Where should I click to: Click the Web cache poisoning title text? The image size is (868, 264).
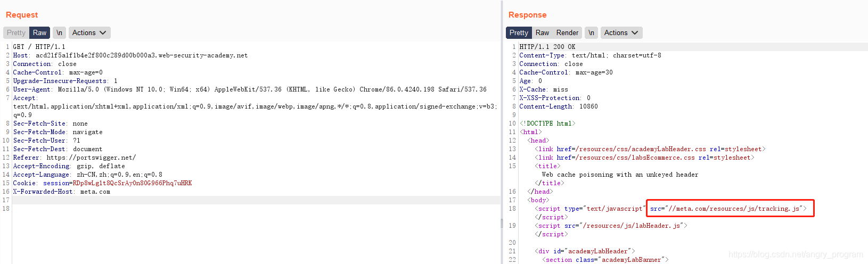tap(620, 175)
